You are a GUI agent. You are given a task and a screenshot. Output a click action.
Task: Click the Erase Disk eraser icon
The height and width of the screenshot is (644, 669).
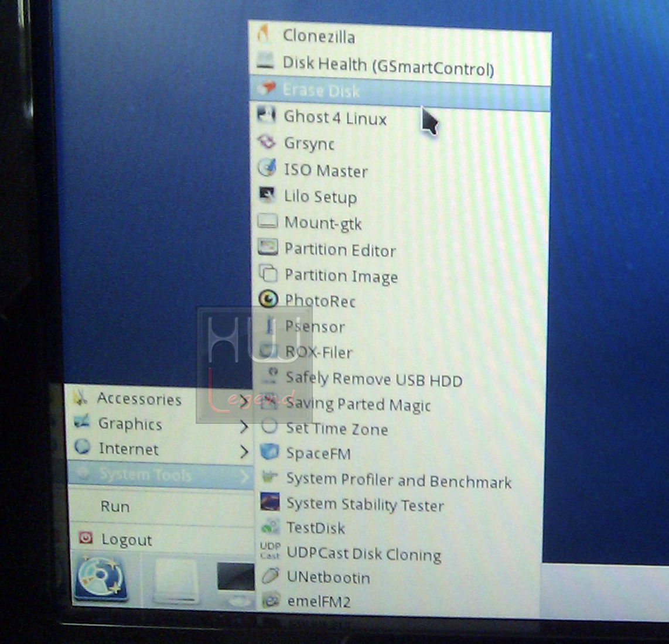click(x=267, y=88)
